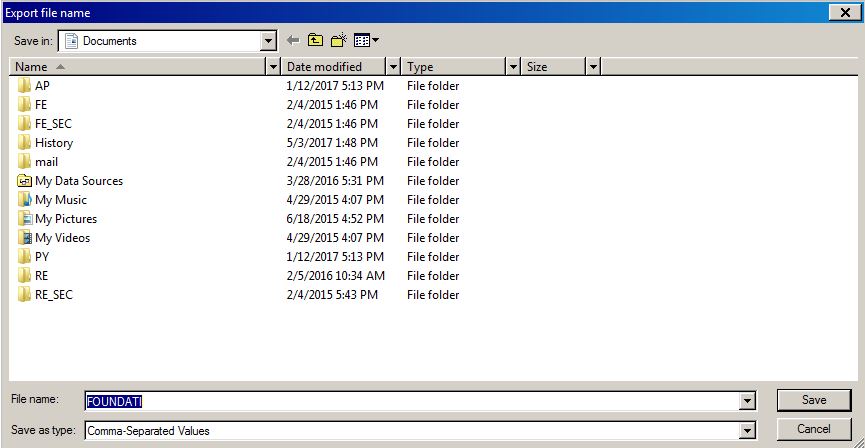
Task: Go up one folder level
Action: pyautogui.click(x=315, y=40)
